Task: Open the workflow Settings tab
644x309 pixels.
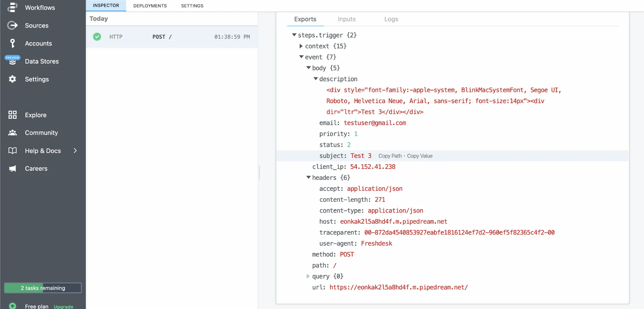Action: (x=192, y=6)
